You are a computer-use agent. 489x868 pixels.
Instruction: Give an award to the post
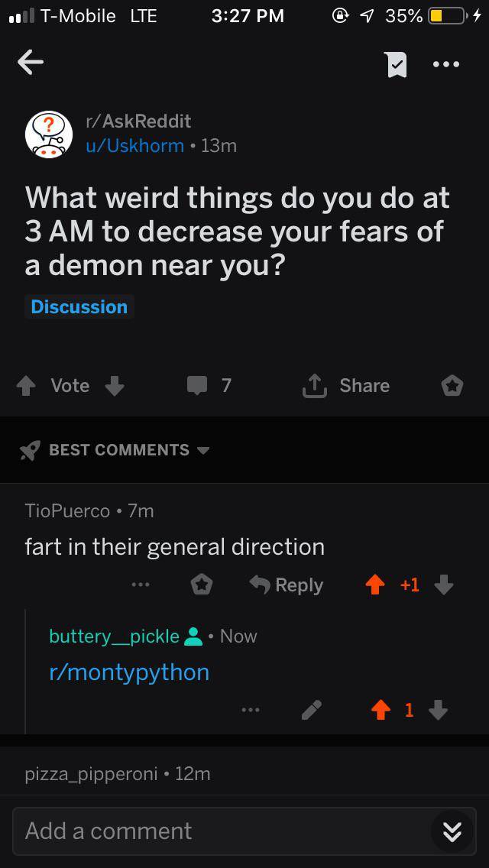tap(452, 386)
